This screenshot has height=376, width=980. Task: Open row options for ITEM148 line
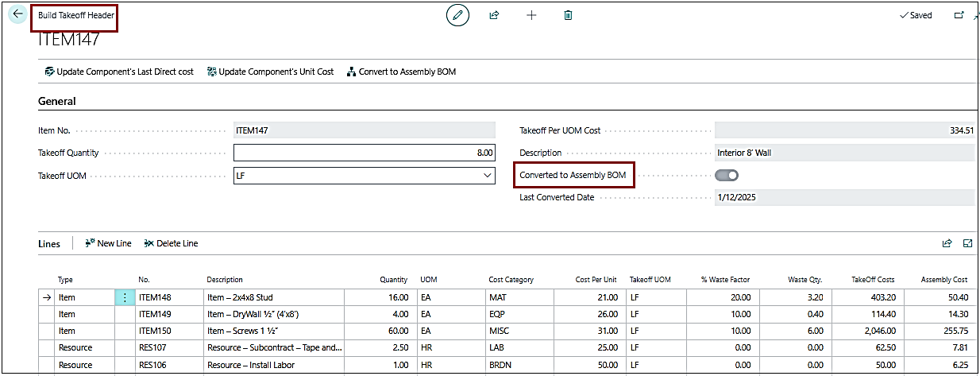125,297
